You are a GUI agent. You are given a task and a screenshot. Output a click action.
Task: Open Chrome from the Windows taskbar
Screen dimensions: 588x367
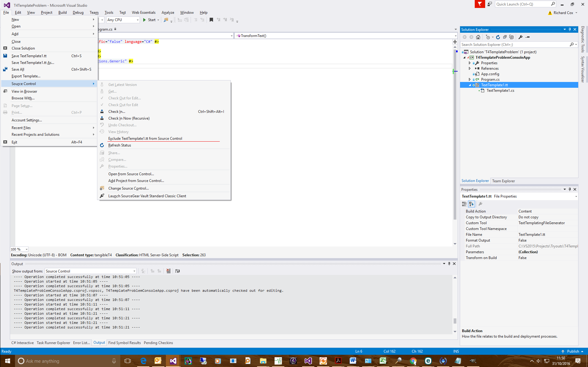(413, 361)
